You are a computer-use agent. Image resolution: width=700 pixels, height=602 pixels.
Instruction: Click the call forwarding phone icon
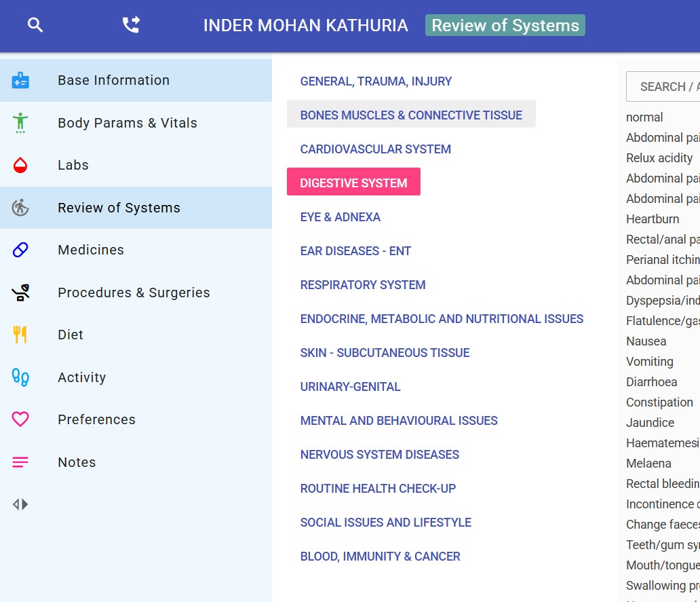click(130, 26)
